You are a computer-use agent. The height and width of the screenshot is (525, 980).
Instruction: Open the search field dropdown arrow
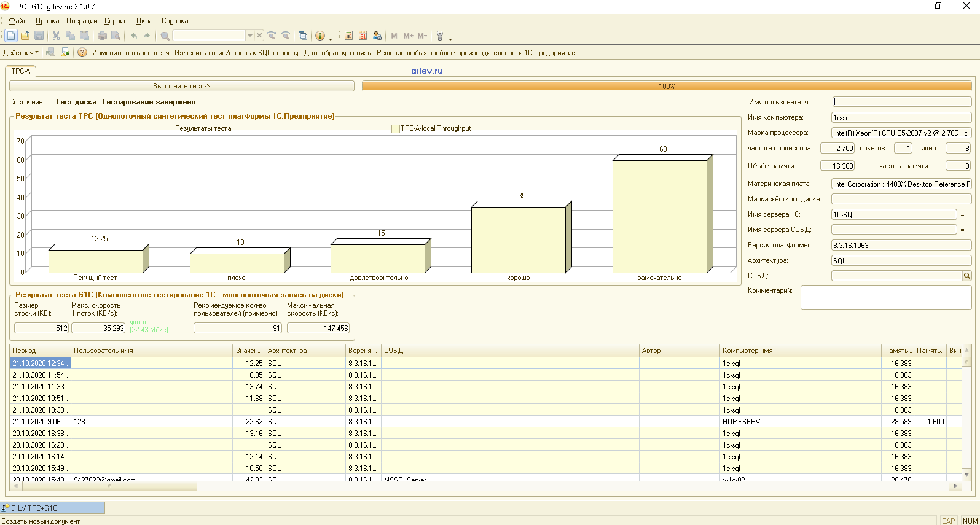point(250,36)
